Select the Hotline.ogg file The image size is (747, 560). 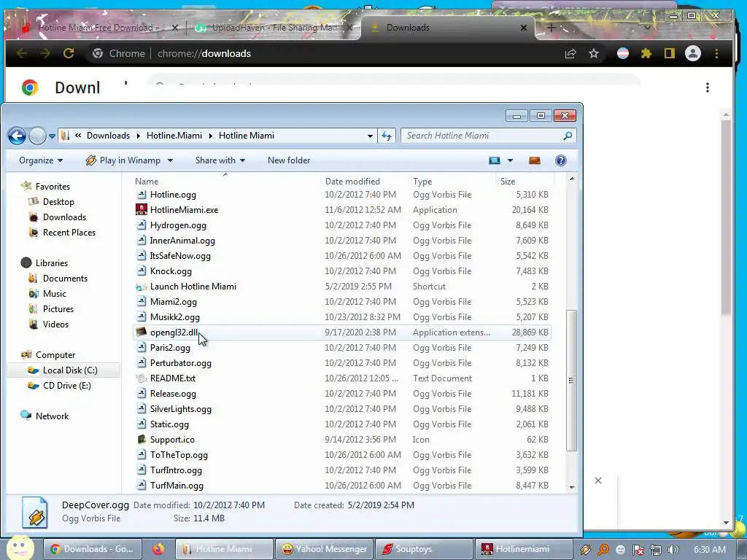click(x=173, y=195)
